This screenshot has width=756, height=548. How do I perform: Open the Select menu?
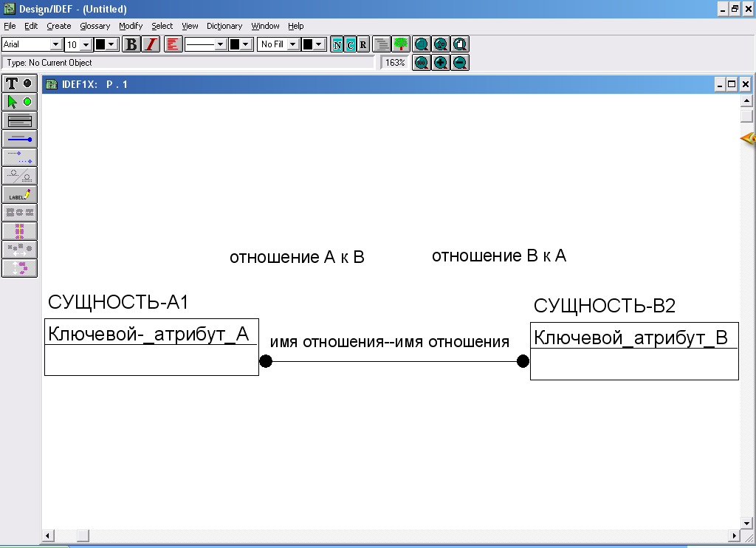(162, 26)
